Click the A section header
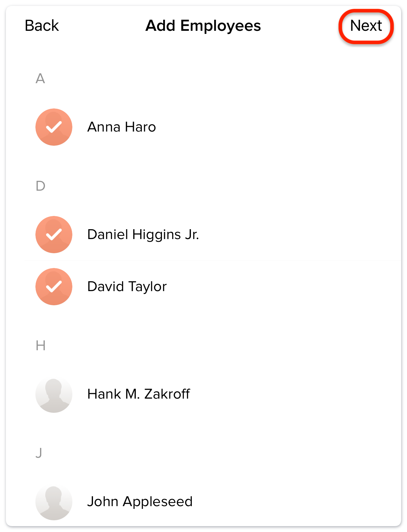This screenshot has height=532, width=407. [x=40, y=79]
